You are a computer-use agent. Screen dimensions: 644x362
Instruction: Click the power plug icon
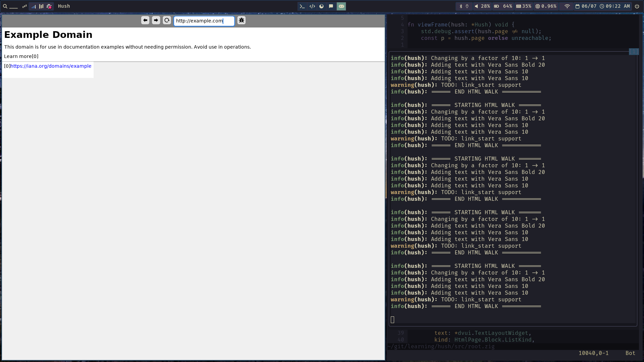(467, 6)
